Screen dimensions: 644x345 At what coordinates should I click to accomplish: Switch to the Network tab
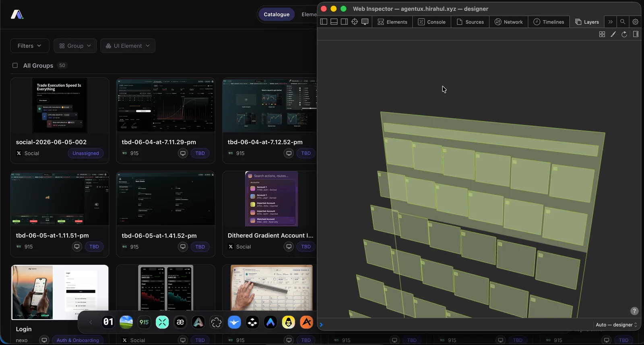pos(509,22)
